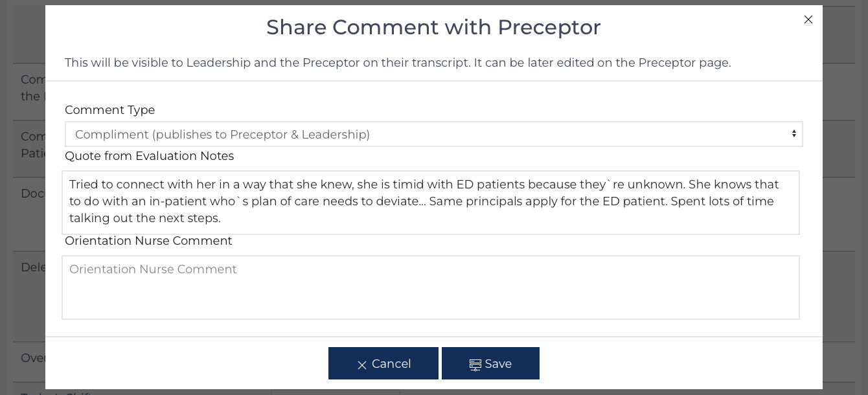Open the Comment Type select box

click(x=433, y=134)
